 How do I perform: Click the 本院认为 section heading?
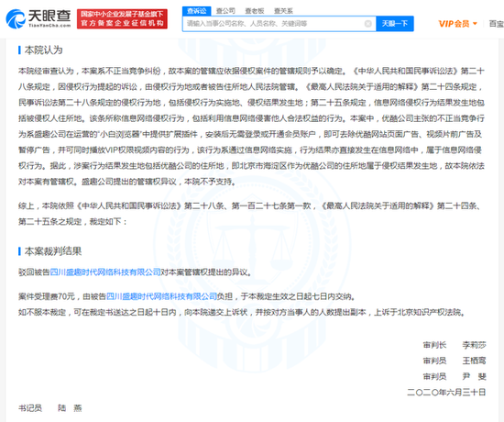click(43, 50)
